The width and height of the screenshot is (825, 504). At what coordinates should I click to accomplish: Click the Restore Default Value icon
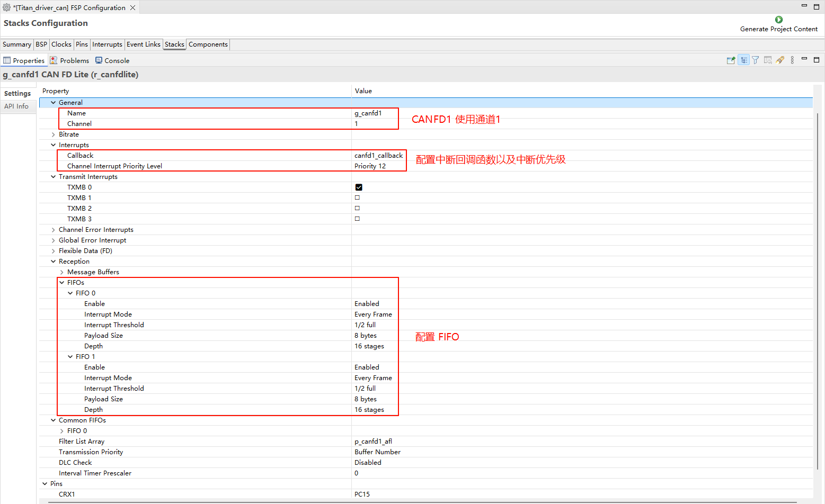click(x=768, y=60)
